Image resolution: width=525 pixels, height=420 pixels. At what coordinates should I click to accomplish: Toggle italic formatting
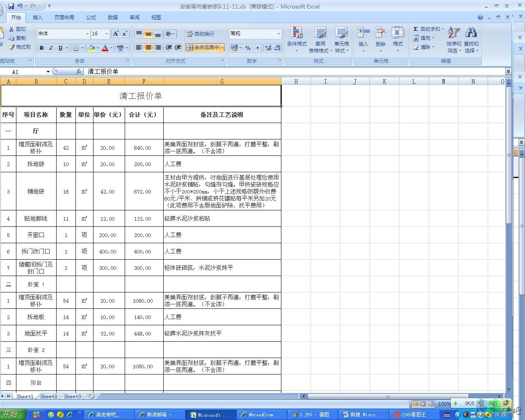[x=51, y=48]
